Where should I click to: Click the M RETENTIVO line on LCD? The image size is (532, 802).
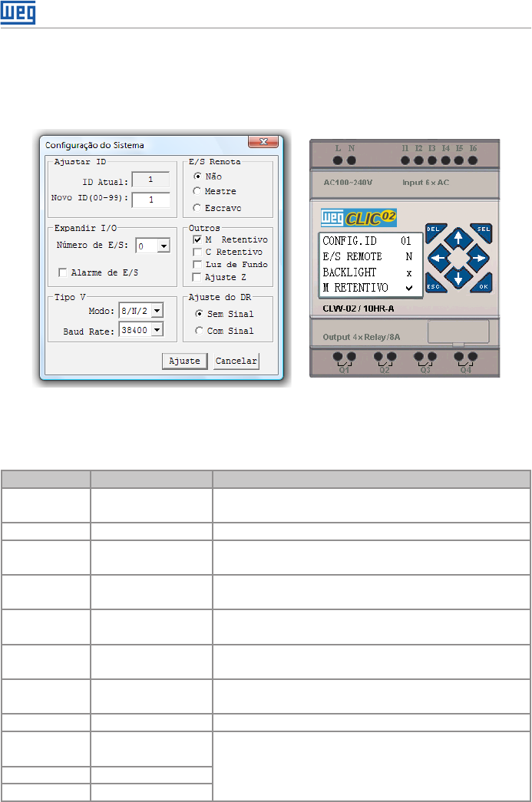[x=367, y=288]
